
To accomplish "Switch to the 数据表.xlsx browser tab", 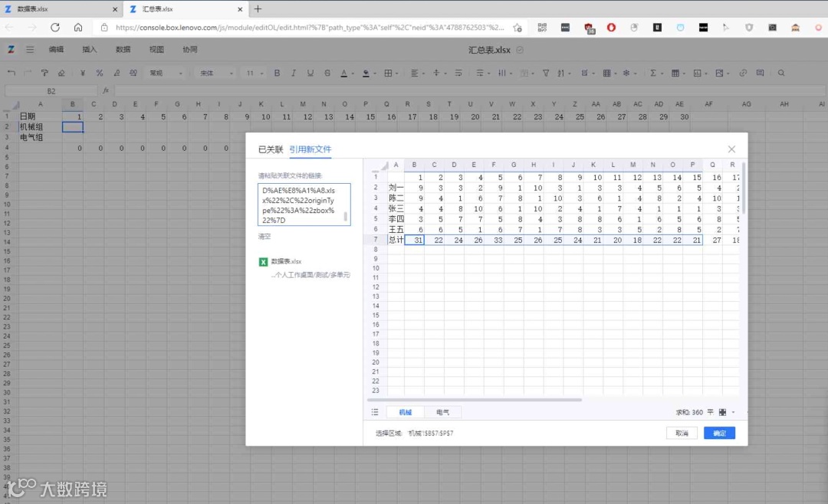I will (61, 9).
